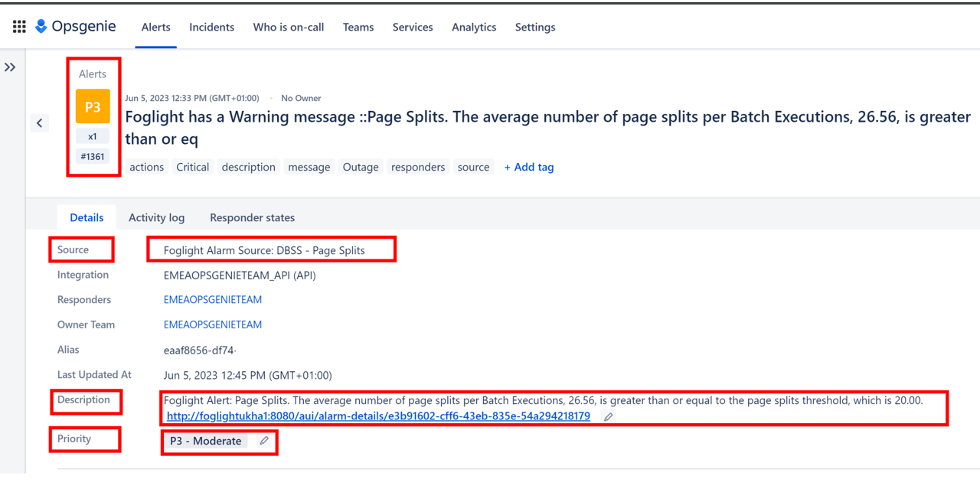980x502 pixels.
Task: Switch to the Responder states tab
Action: click(252, 217)
